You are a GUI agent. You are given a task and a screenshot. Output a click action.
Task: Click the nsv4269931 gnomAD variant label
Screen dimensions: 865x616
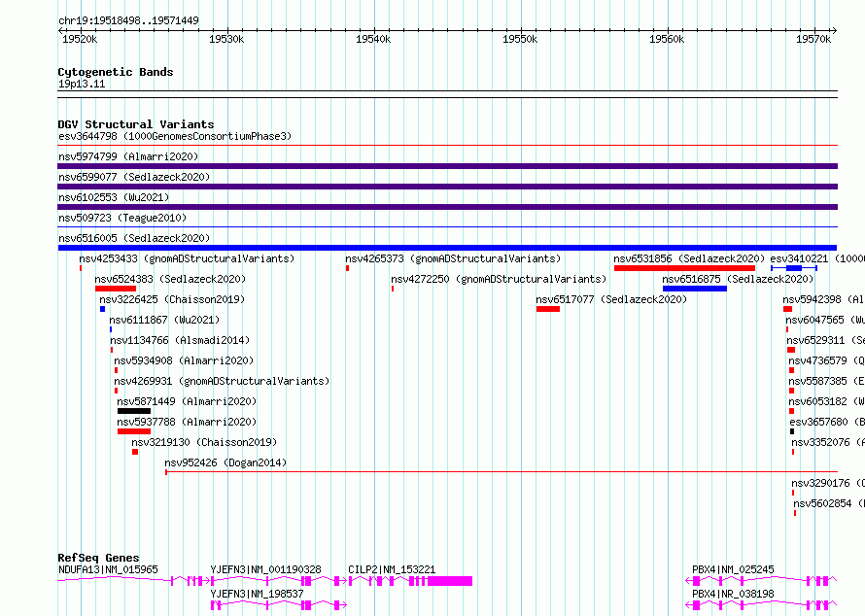point(222,381)
